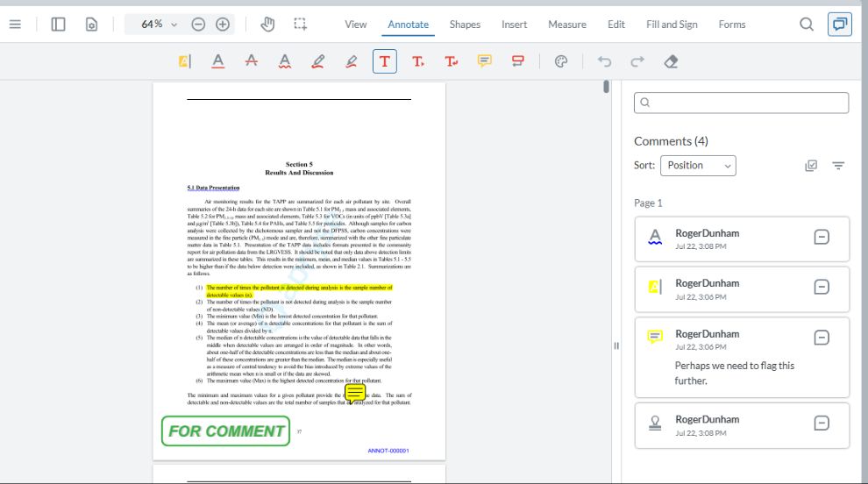Click the 'Page 1' group label

tap(648, 203)
